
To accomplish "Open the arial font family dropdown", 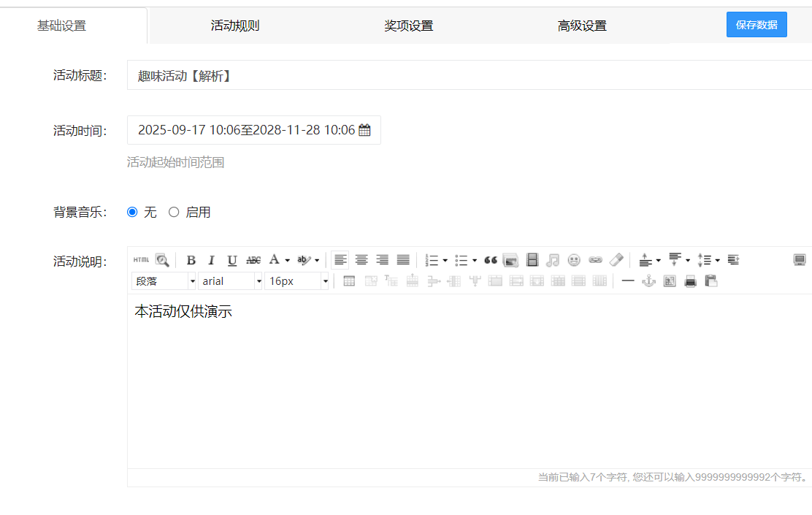I will [x=230, y=281].
